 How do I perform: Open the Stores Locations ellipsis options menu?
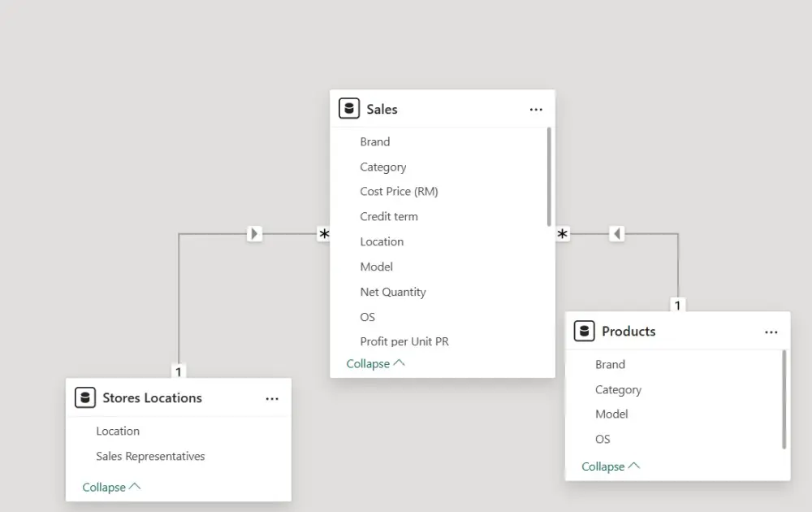(272, 397)
